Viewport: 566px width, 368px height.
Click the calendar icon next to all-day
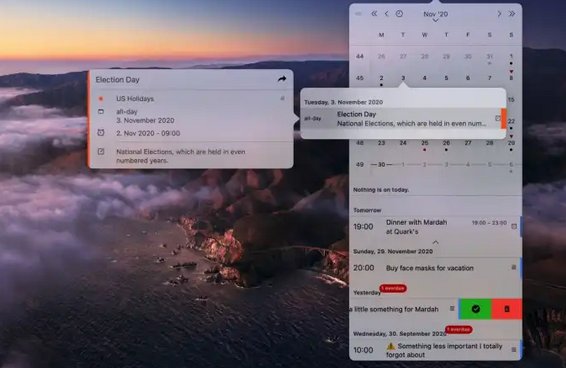click(101, 112)
